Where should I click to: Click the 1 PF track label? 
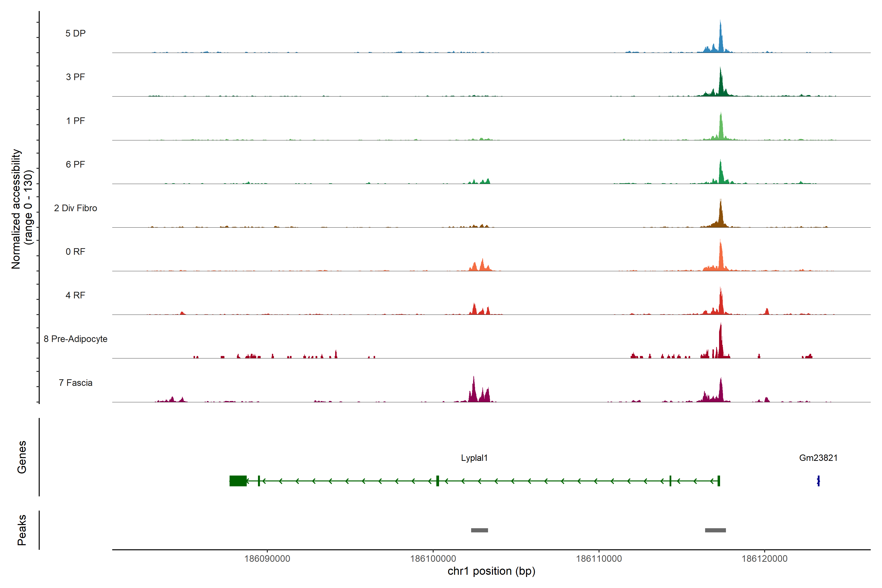[75, 121]
